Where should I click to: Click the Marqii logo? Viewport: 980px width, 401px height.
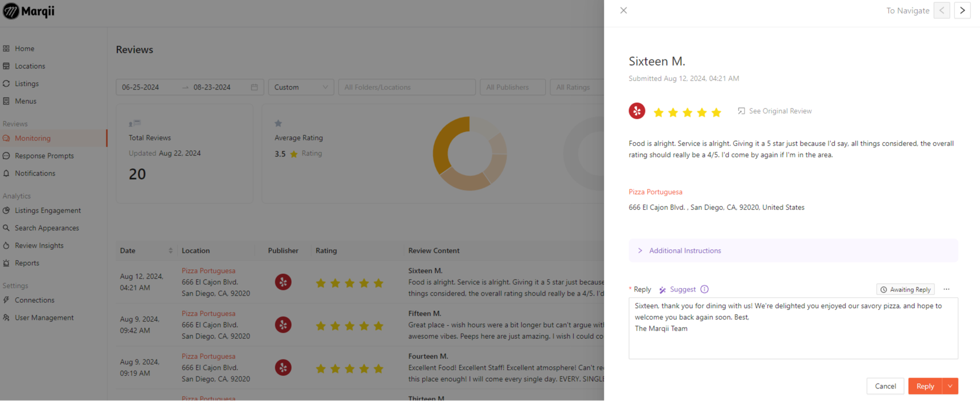28,11
